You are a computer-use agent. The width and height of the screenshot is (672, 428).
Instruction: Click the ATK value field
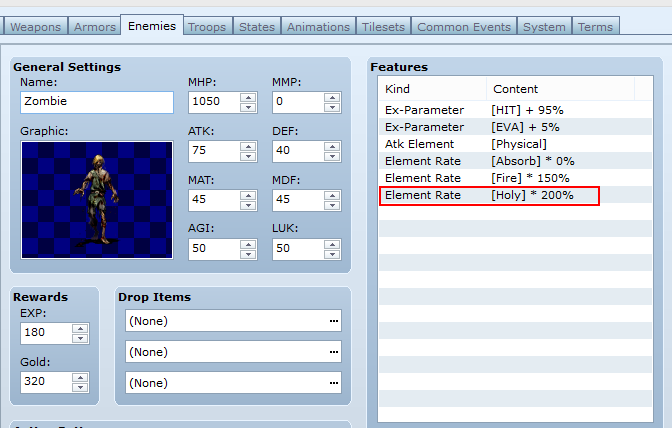[x=213, y=151]
